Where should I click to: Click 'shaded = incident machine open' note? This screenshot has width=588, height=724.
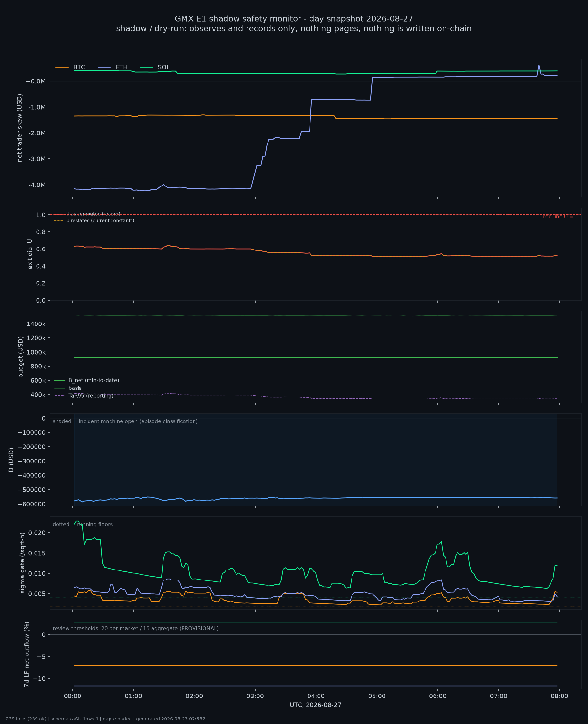pos(125,421)
